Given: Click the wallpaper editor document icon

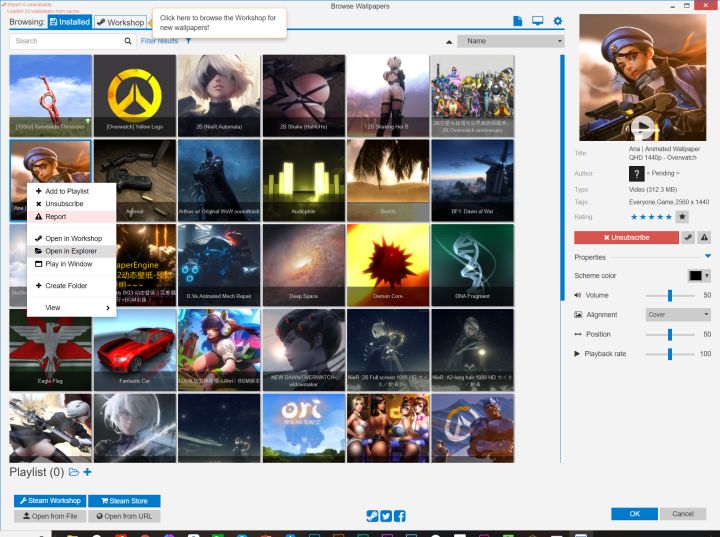Looking at the screenshot, I should (x=518, y=21).
